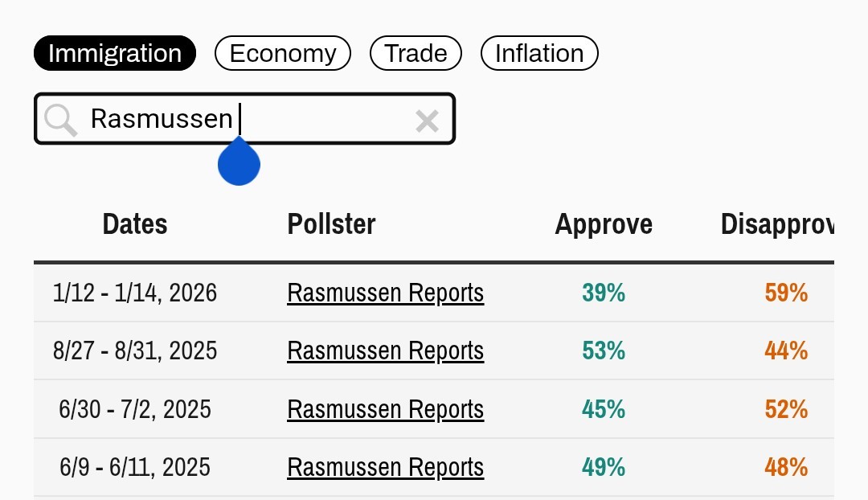Select the Immigration topic pill
The height and width of the screenshot is (500, 868).
point(115,54)
